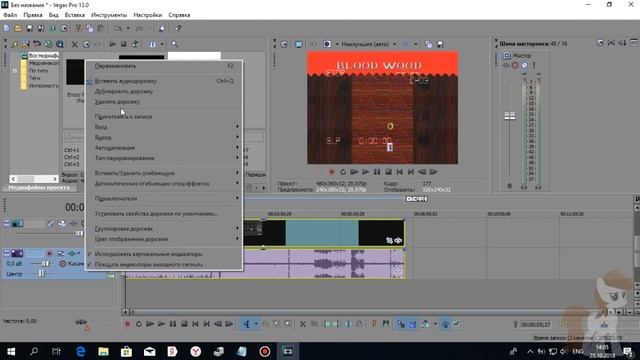This screenshot has width=640, height=360.
Task: Click the X delete icon in the bottom toolbar
Action: click(302, 324)
